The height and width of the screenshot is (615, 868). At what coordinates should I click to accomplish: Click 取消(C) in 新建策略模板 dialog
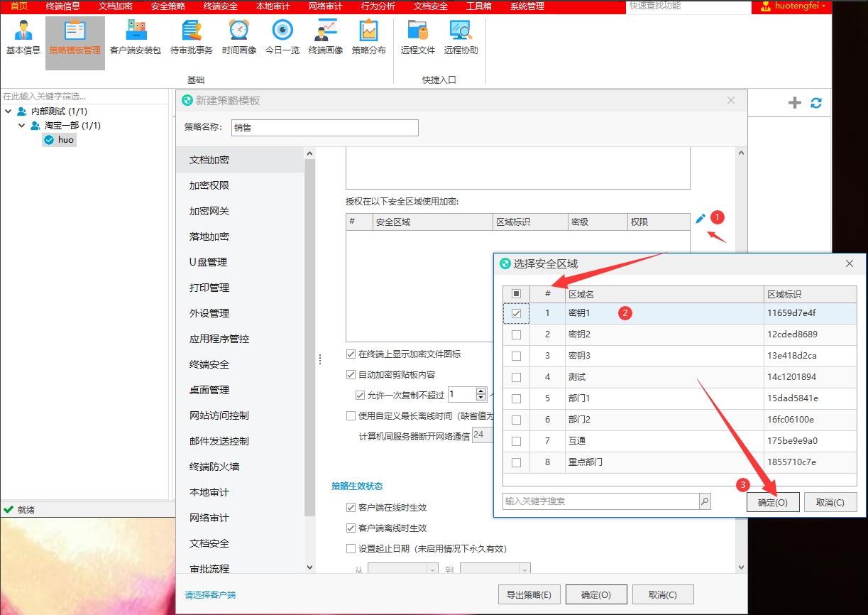[x=663, y=594]
